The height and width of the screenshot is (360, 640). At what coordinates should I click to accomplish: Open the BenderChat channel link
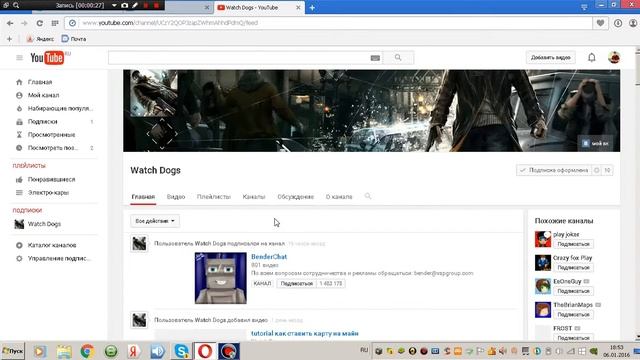coord(269,257)
